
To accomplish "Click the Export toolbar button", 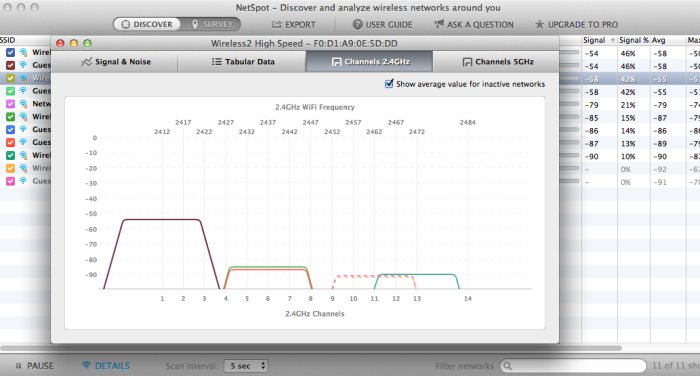I will click(294, 25).
